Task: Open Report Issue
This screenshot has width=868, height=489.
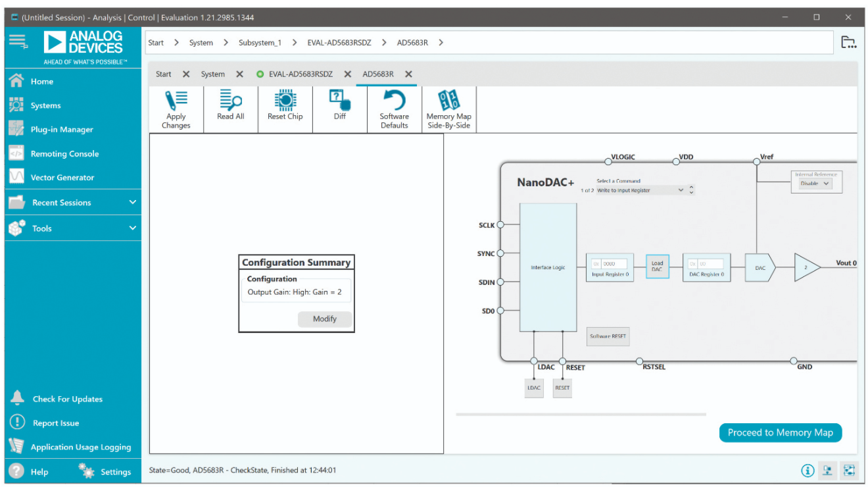Action: pyautogui.click(x=55, y=423)
